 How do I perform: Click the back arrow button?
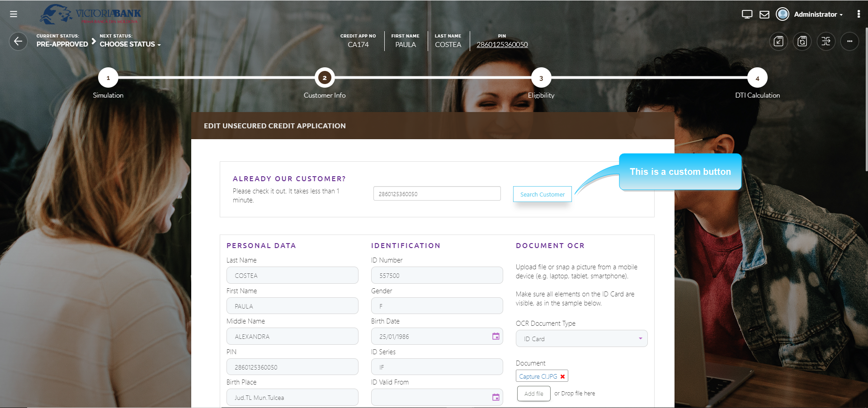(18, 42)
